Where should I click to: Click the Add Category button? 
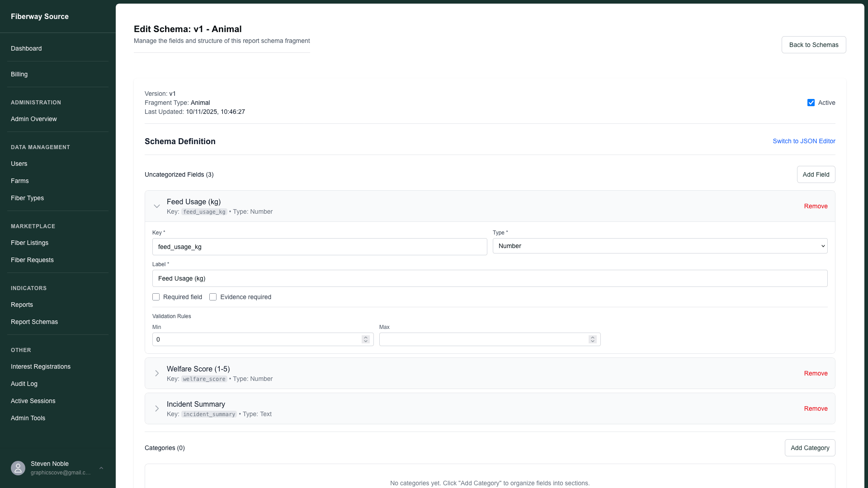pos(810,448)
